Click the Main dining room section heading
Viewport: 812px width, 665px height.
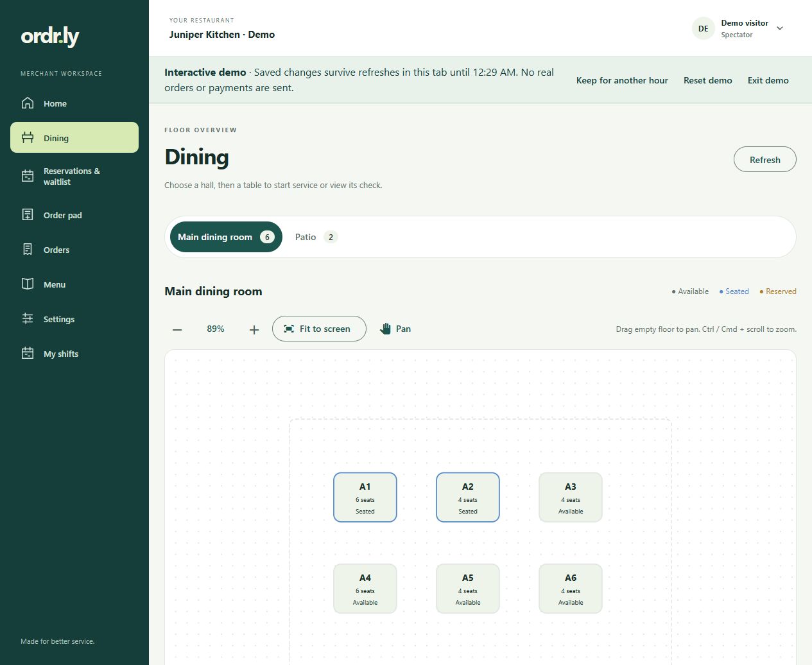[x=213, y=291]
